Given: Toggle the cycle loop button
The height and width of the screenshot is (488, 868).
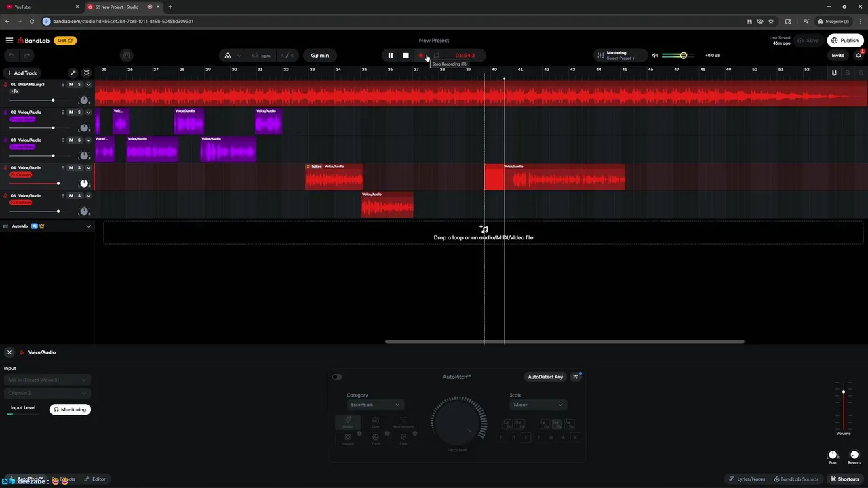Looking at the screenshot, I should (437, 56).
